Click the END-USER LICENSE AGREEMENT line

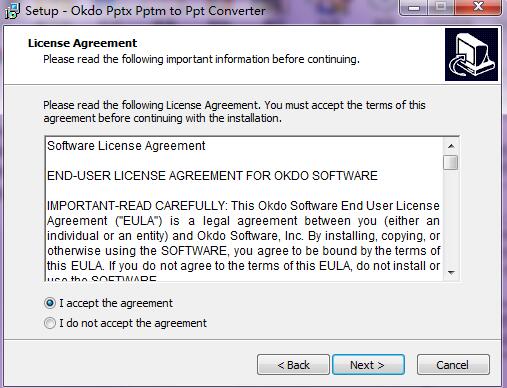click(212, 176)
